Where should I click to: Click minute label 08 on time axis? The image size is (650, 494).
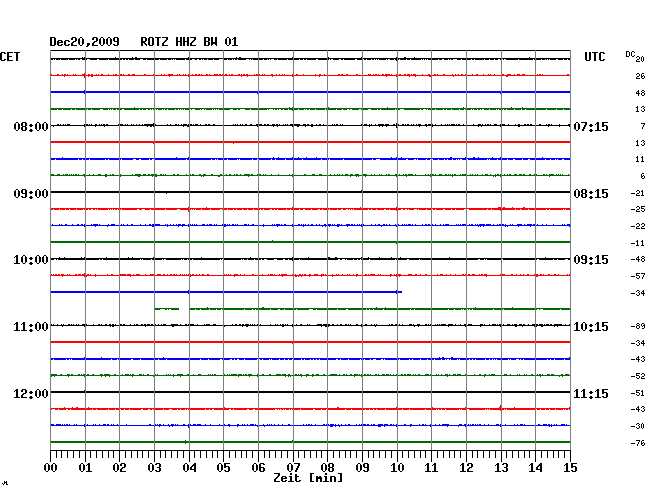327,468
